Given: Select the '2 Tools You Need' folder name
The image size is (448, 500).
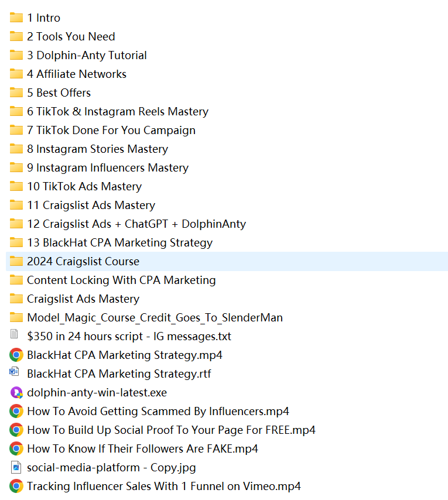Looking at the screenshot, I should (x=71, y=37).
